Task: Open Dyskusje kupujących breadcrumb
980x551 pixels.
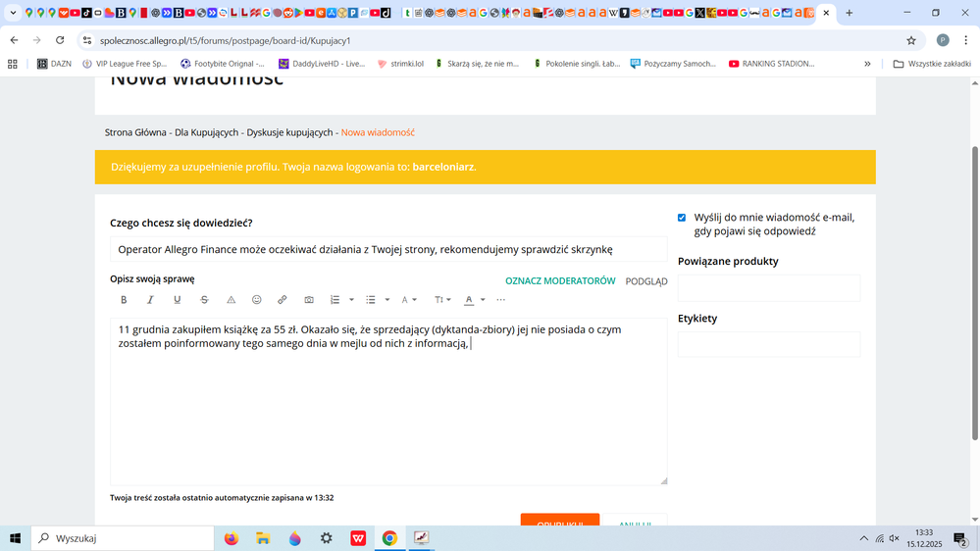Action: click(289, 132)
